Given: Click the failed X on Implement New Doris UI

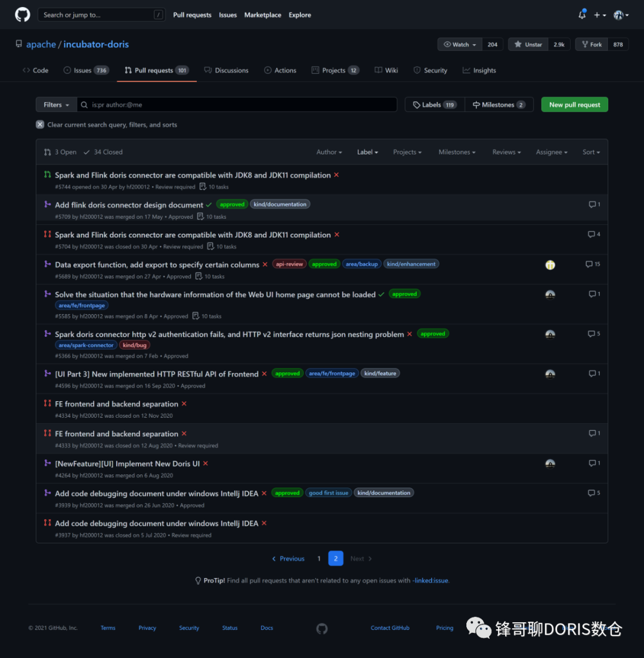Looking at the screenshot, I should click(205, 463).
